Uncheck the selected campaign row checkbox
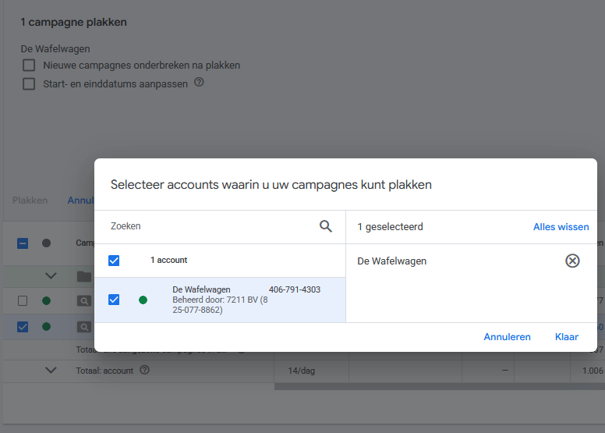Image resolution: width=605 pixels, height=433 pixels. [23, 327]
